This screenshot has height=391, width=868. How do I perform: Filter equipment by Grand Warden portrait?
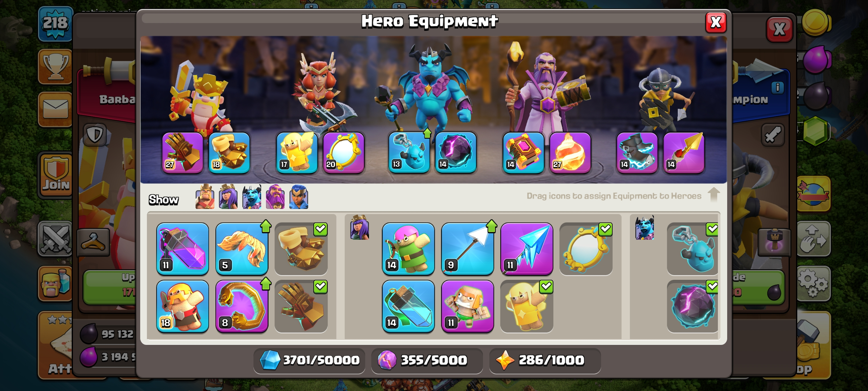(275, 197)
